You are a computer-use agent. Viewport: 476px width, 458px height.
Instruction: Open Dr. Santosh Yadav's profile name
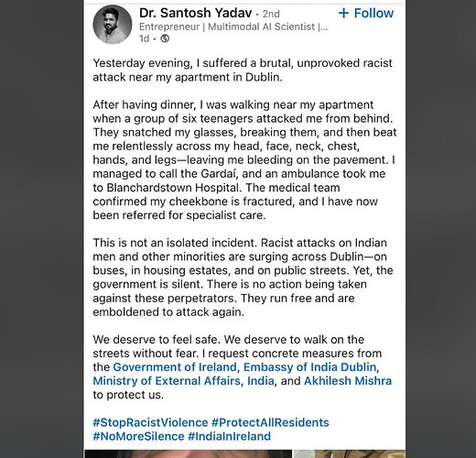195,13
